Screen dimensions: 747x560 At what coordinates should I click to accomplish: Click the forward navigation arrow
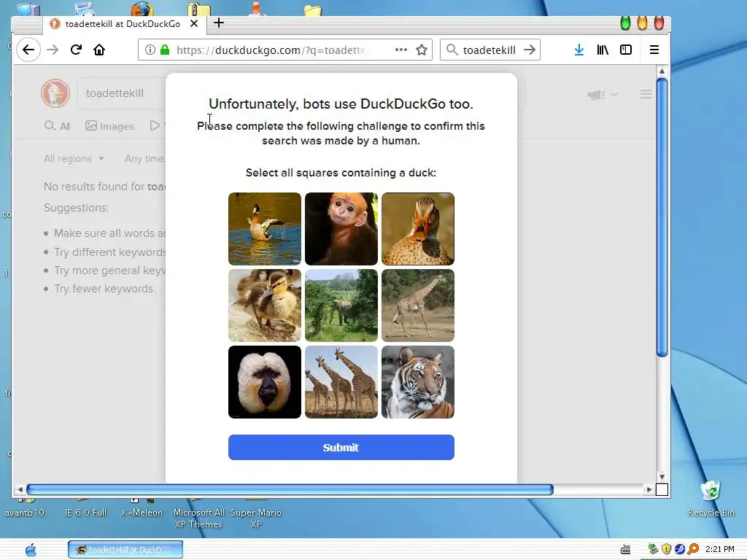coord(53,50)
